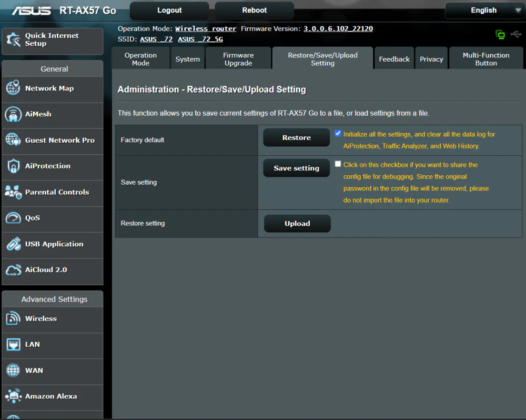Click the Factory default row label

[x=142, y=140]
